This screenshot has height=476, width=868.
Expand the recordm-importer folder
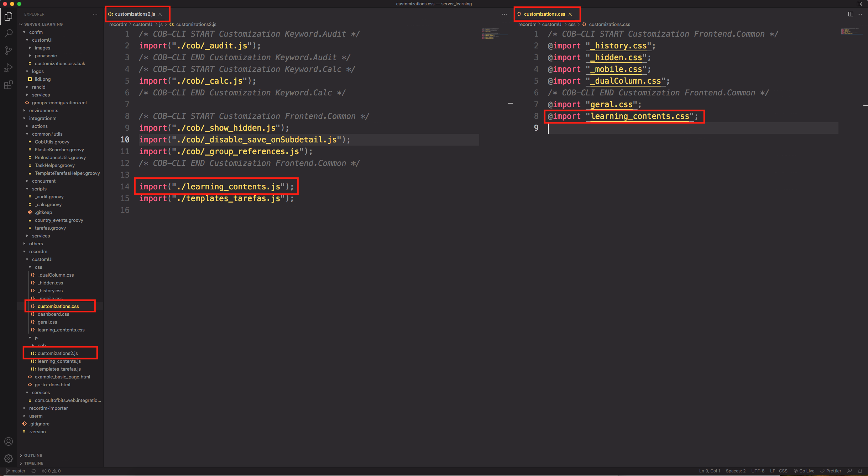48,408
